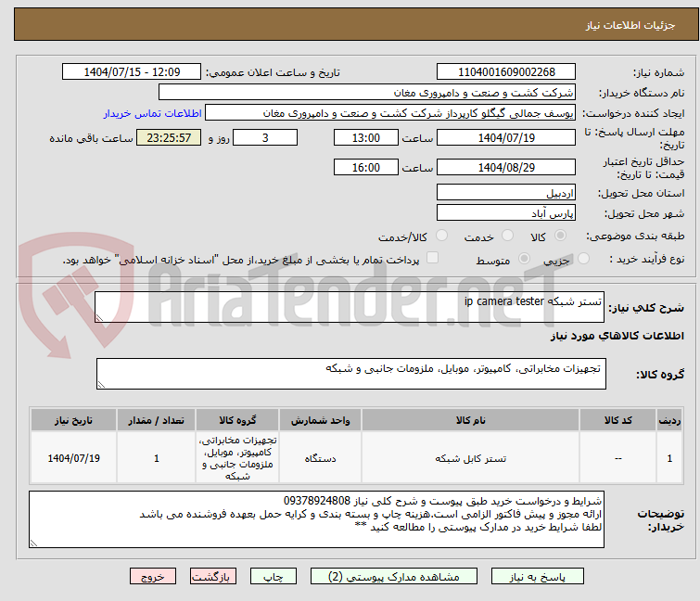The image size is (700, 601).
Task: Click the ایجاد کننده درخواست field
Action: click(x=390, y=113)
